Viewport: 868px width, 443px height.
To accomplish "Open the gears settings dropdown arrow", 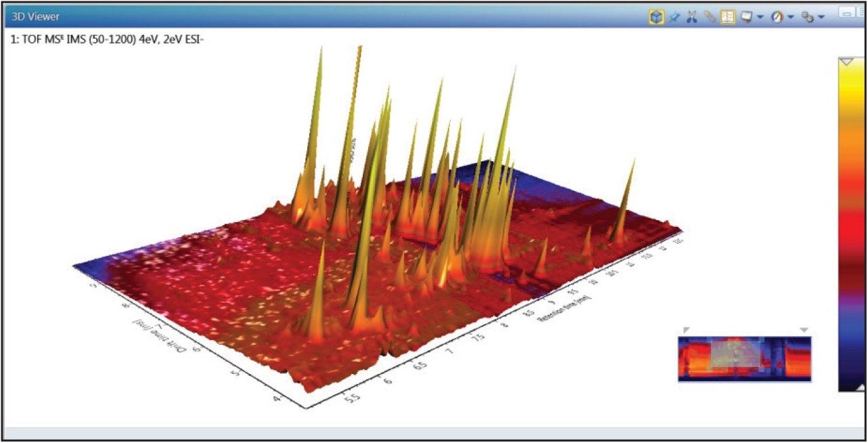I will [x=821, y=18].
